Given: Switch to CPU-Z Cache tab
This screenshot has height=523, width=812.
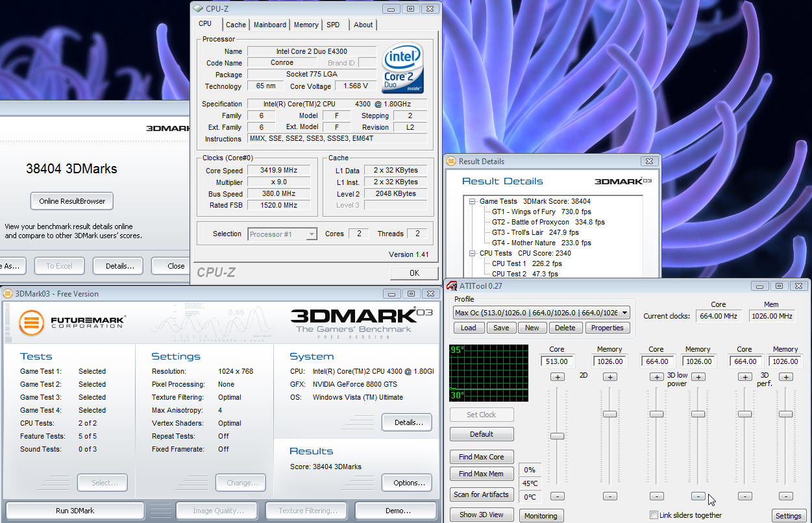Looking at the screenshot, I should 236,25.
